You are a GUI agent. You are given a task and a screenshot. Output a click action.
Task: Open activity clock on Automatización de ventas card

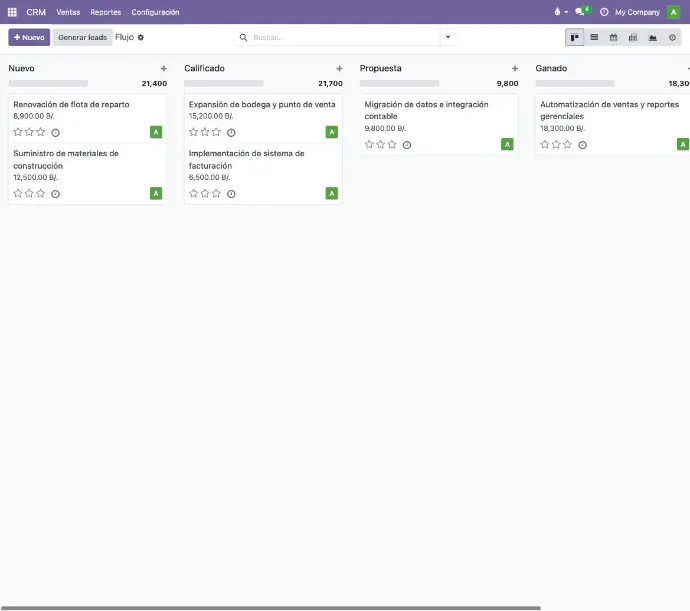(582, 145)
